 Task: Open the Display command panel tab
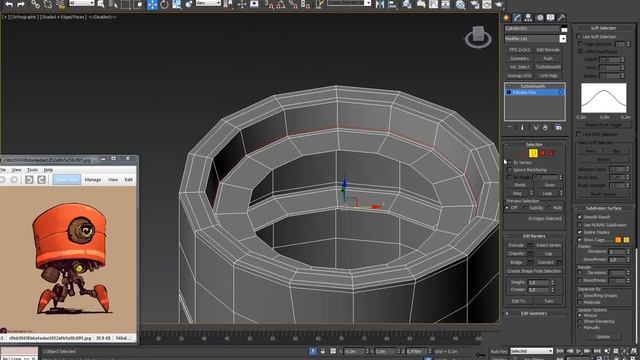[x=550, y=18]
